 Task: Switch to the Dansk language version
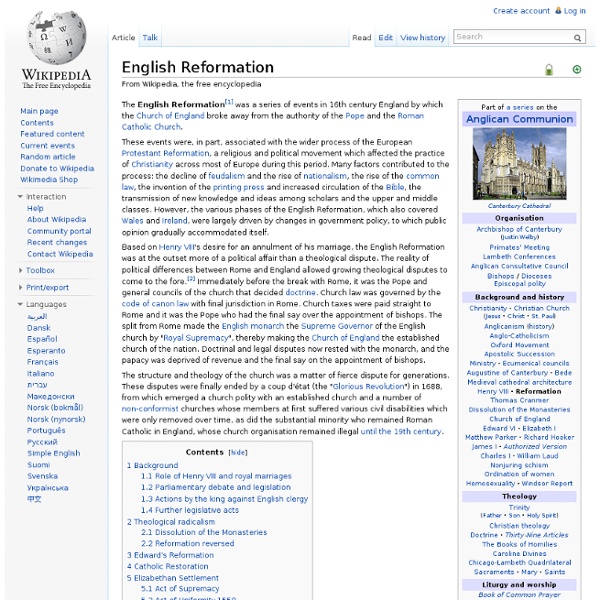(x=38, y=328)
